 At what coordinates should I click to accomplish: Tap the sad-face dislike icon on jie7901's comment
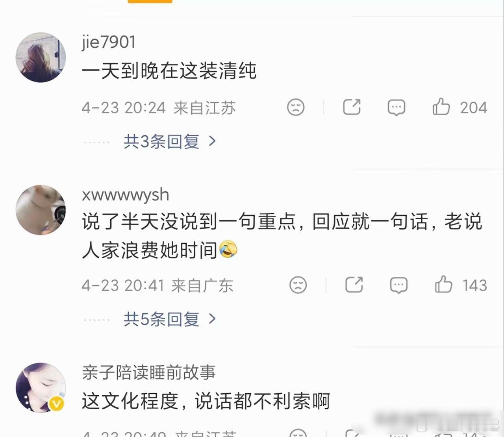(x=296, y=107)
